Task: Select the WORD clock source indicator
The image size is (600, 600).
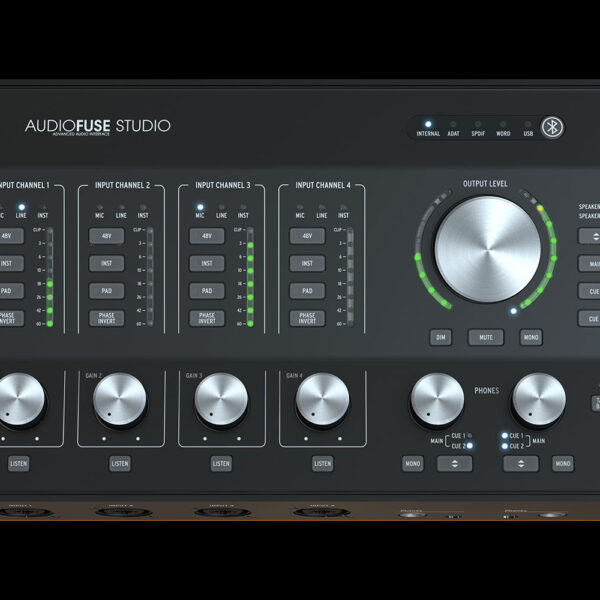Action: [x=503, y=124]
